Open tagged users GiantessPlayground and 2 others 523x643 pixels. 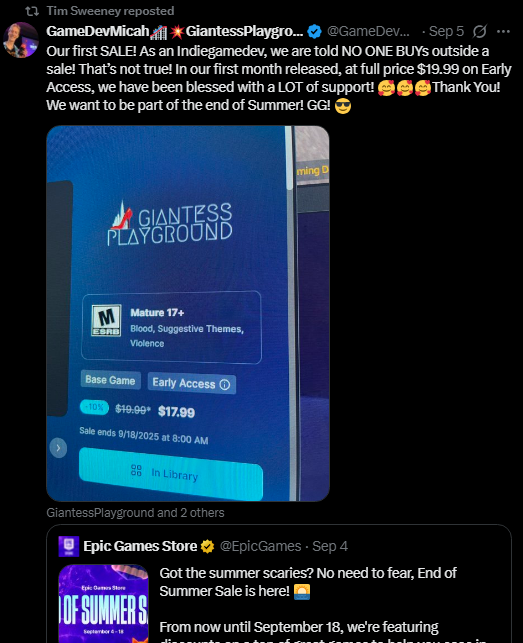[x=135, y=513]
